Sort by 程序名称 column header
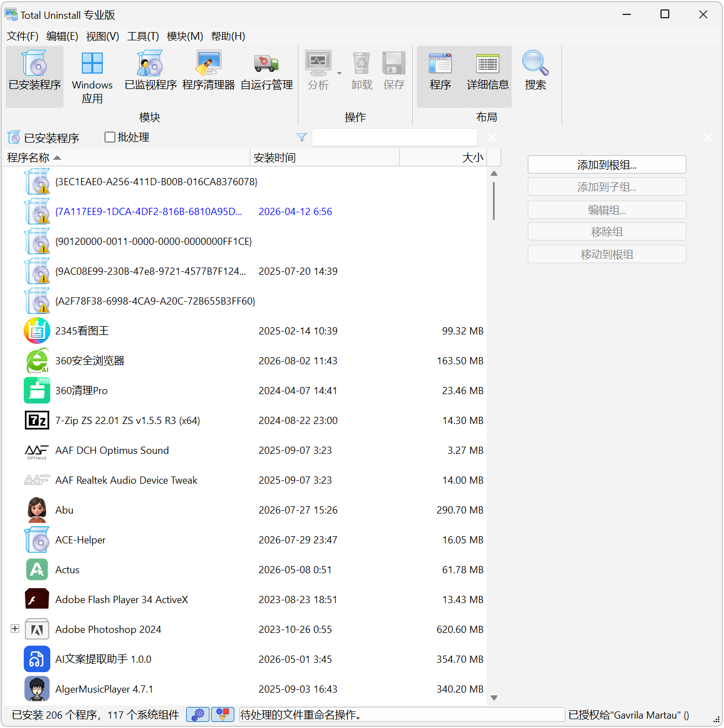Screen dimensions: 724x728 127,158
